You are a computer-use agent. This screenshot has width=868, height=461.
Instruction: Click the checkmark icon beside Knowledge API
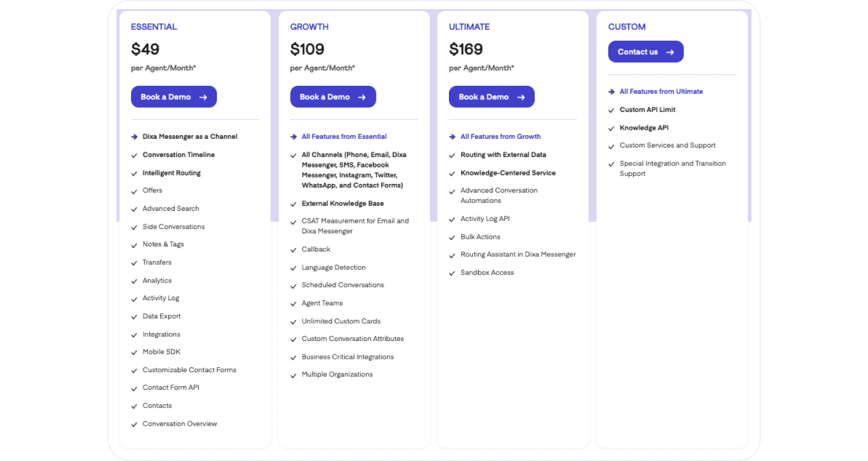click(x=612, y=128)
